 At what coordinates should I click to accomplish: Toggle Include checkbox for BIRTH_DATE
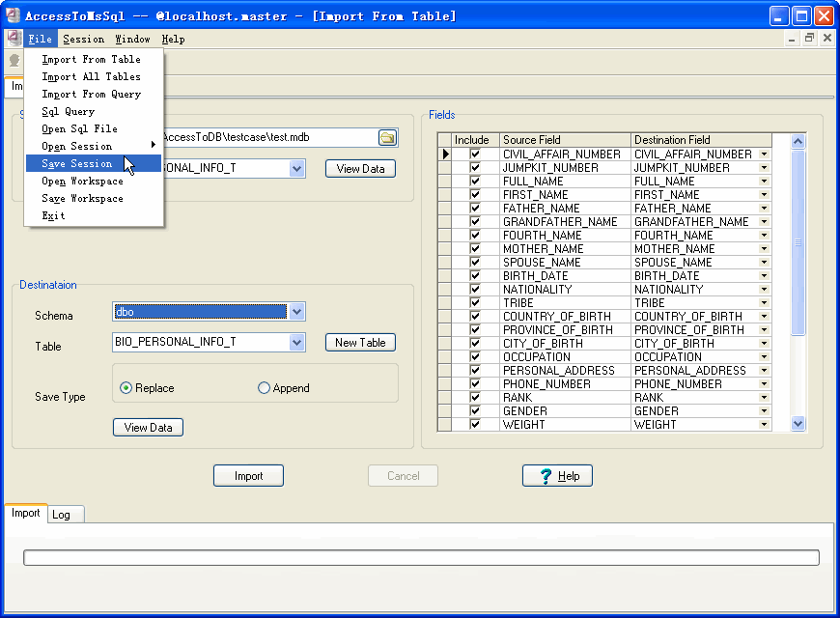pyautogui.click(x=475, y=275)
